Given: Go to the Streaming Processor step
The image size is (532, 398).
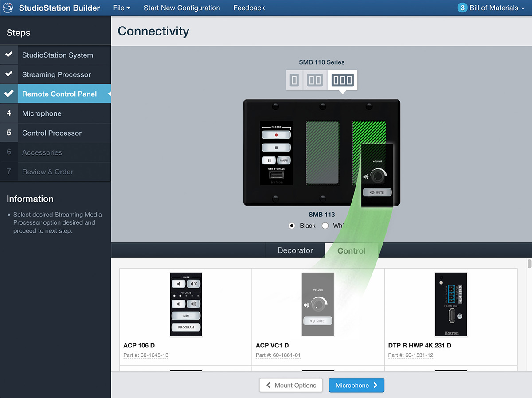Looking at the screenshot, I should tap(55, 74).
